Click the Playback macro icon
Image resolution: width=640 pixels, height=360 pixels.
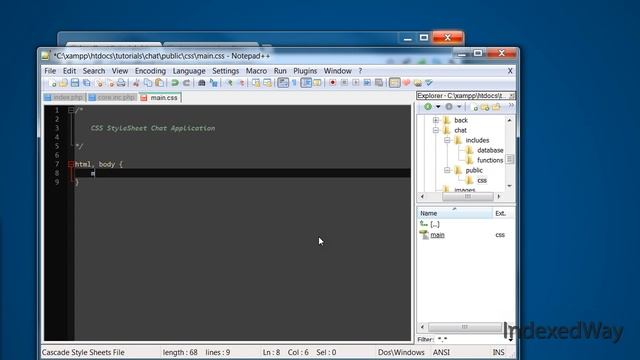point(356,83)
